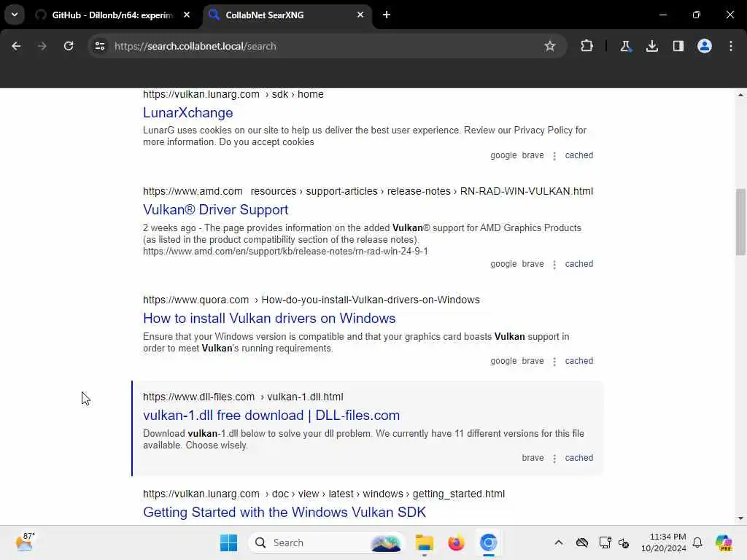Open the Vulkan Driver Support result
The width and height of the screenshot is (747, 560).
(x=215, y=210)
